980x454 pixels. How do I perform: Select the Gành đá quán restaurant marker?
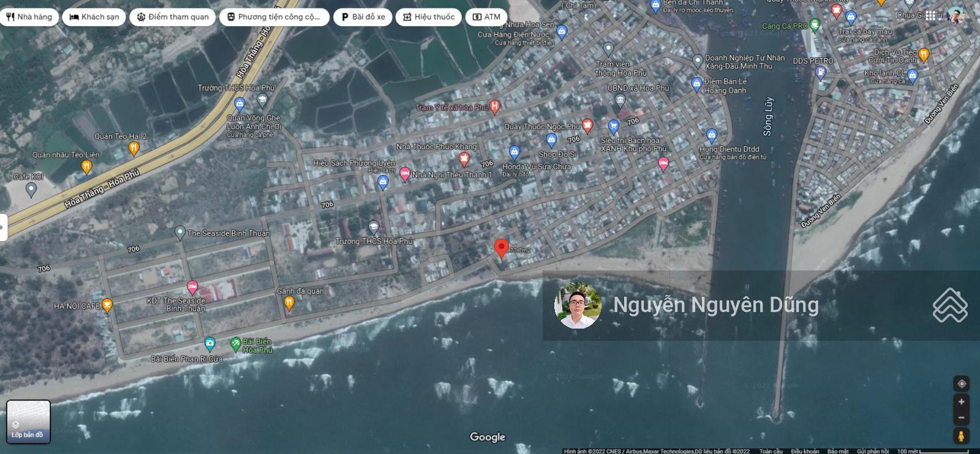coord(290,302)
